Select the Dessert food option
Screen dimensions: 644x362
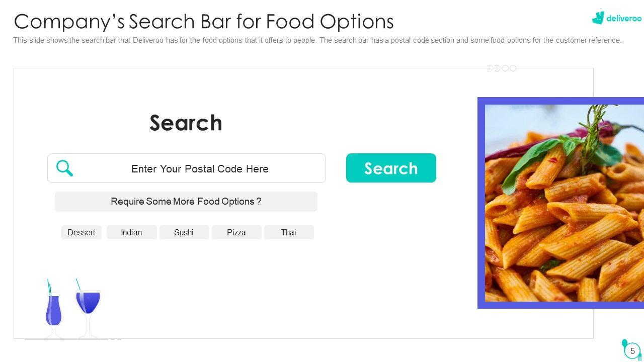[82, 232]
